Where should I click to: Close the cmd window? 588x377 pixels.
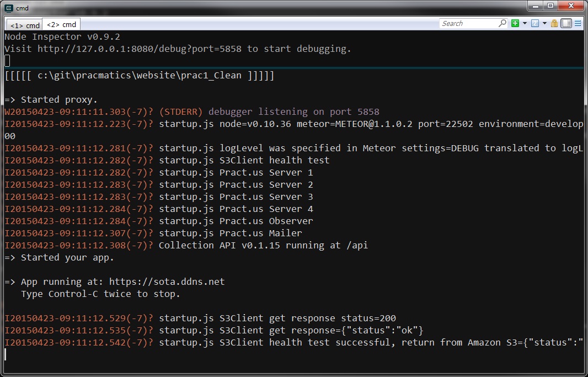click(x=571, y=6)
